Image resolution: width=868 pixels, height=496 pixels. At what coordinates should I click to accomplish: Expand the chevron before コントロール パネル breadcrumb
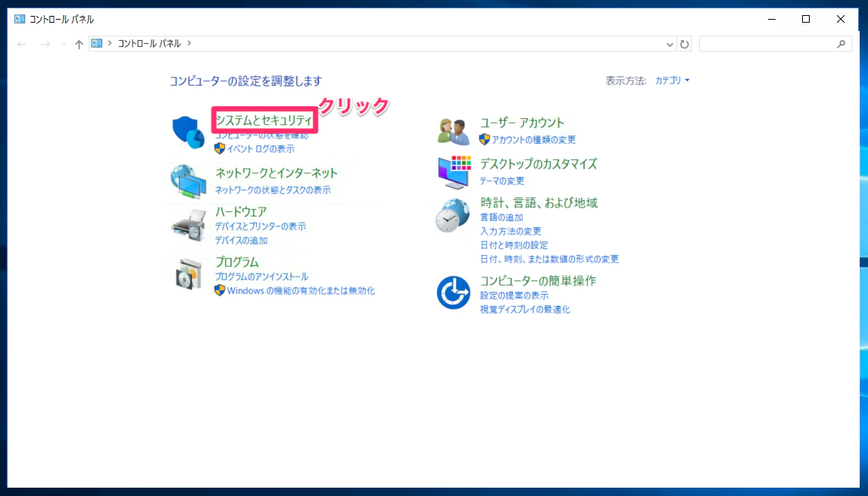coord(110,42)
